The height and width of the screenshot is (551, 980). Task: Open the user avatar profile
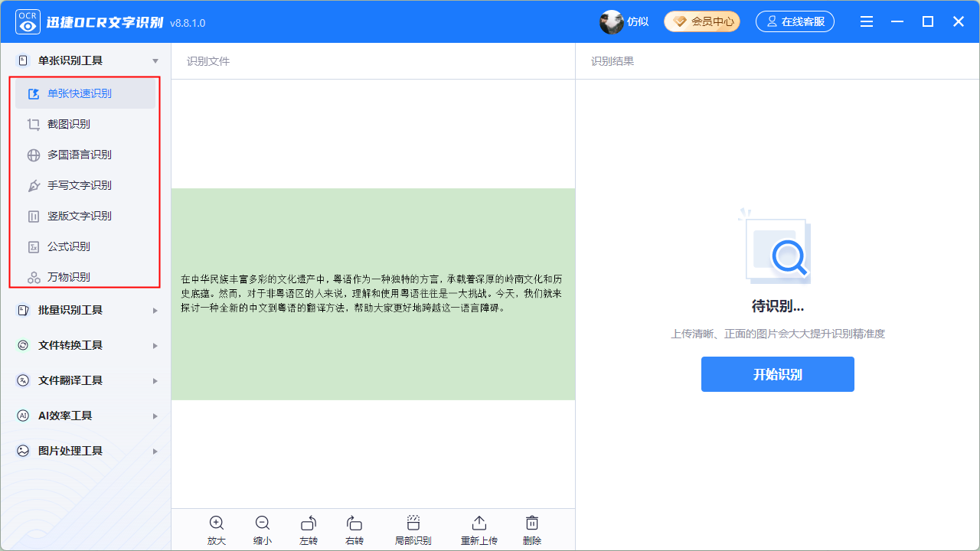pos(612,22)
